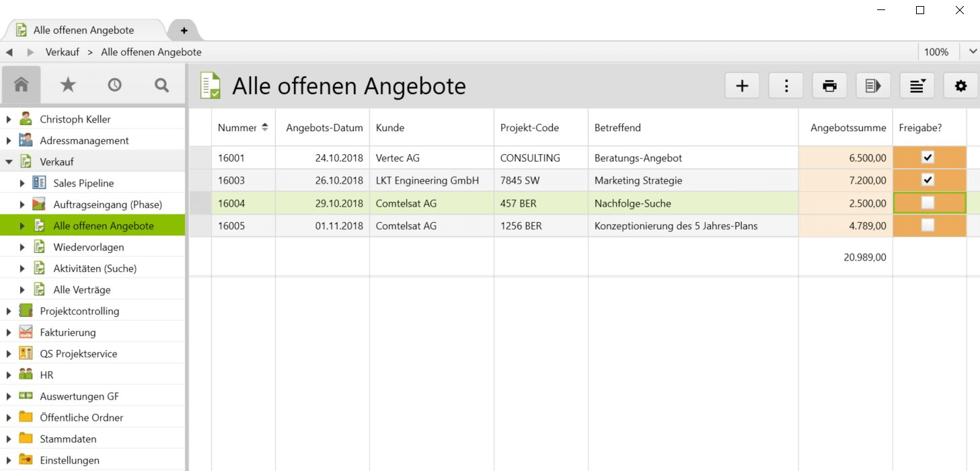Enable Freigabe for offer 16004

tap(928, 203)
